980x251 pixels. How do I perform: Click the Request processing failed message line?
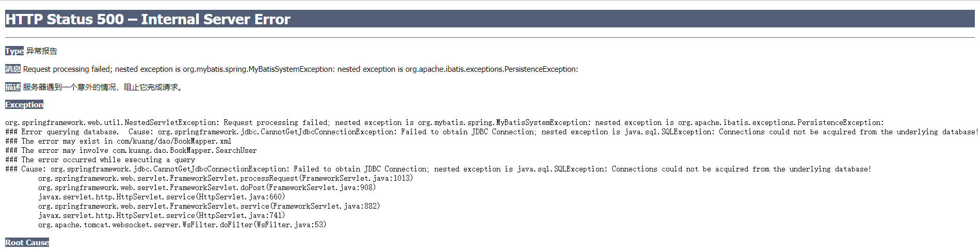pyautogui.click(x=300, y=69)
